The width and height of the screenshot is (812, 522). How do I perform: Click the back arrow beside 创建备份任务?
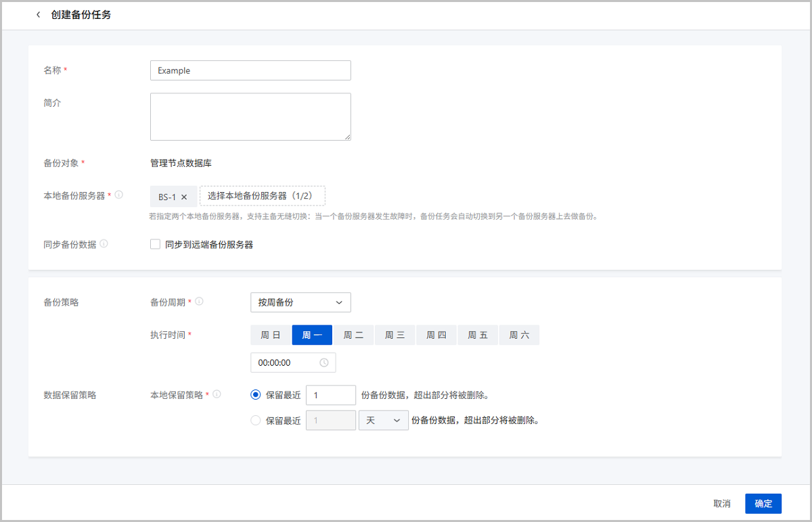click(38, 15)
